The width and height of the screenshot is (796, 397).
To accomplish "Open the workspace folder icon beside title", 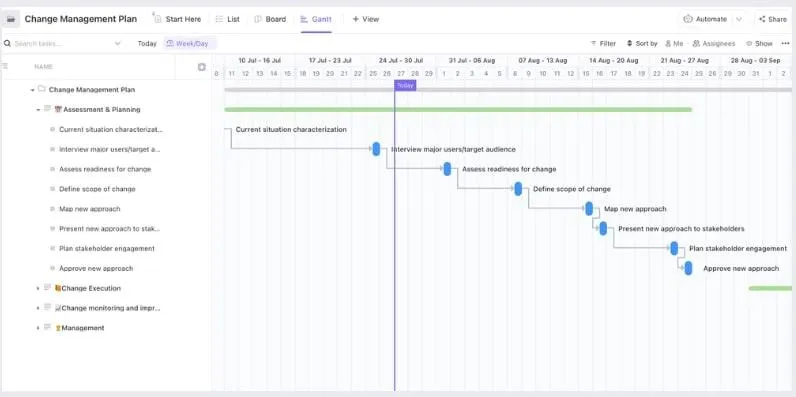I will [x=11, y=19].
